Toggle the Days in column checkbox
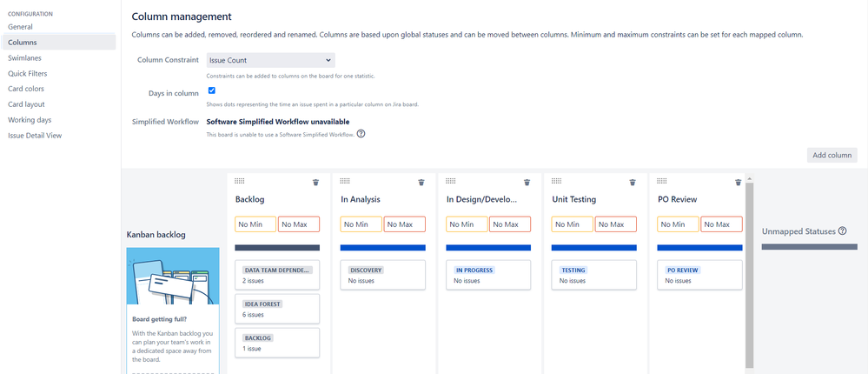The height and width of the screenshot is (374, 868). point(211,90)
